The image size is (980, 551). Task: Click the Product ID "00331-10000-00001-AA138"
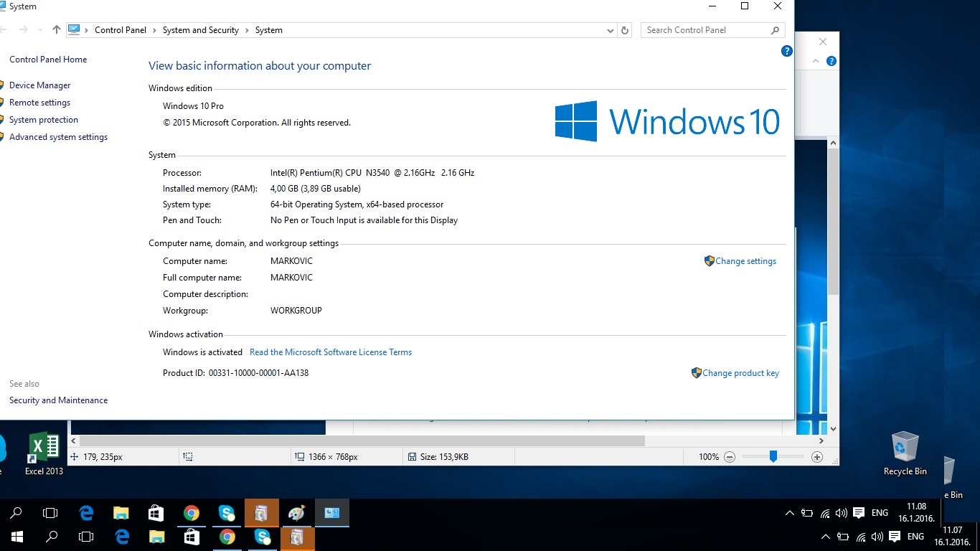pos(258,373)
